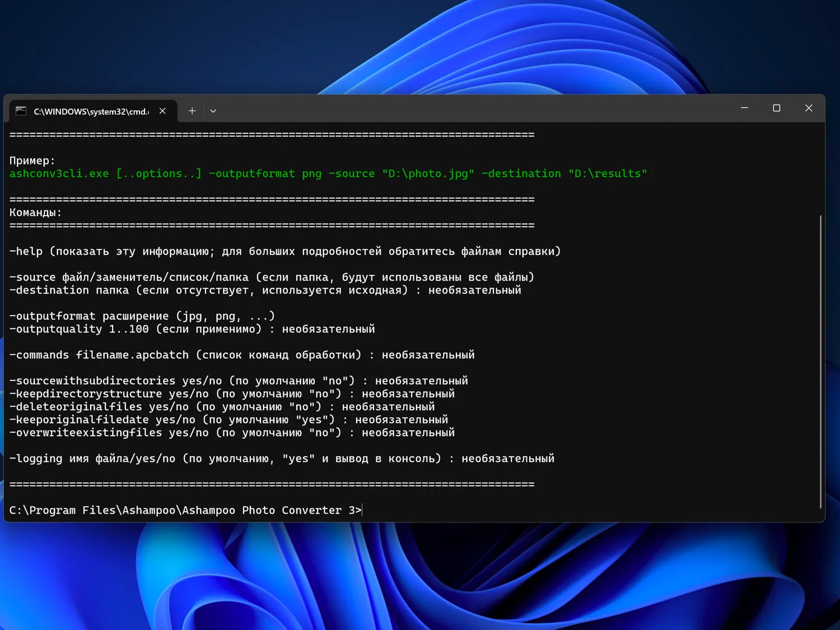Select the C:\WINDOWS\system32\cmd tab
This screenshot has width=840, height=630.
pyautogui.click(x=94, y=111)
